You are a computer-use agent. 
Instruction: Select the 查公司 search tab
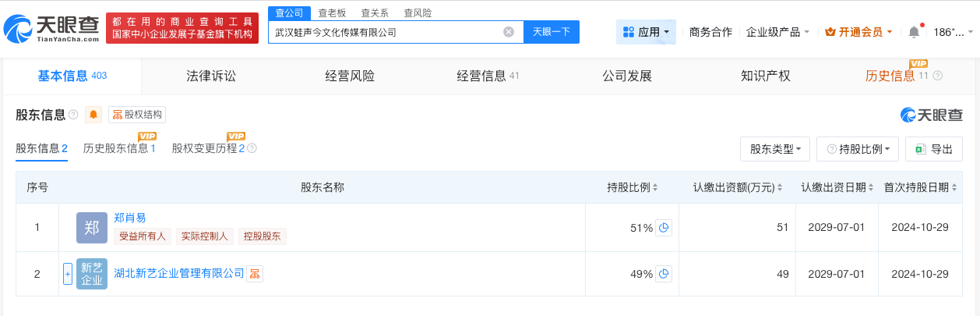point(289,12)
